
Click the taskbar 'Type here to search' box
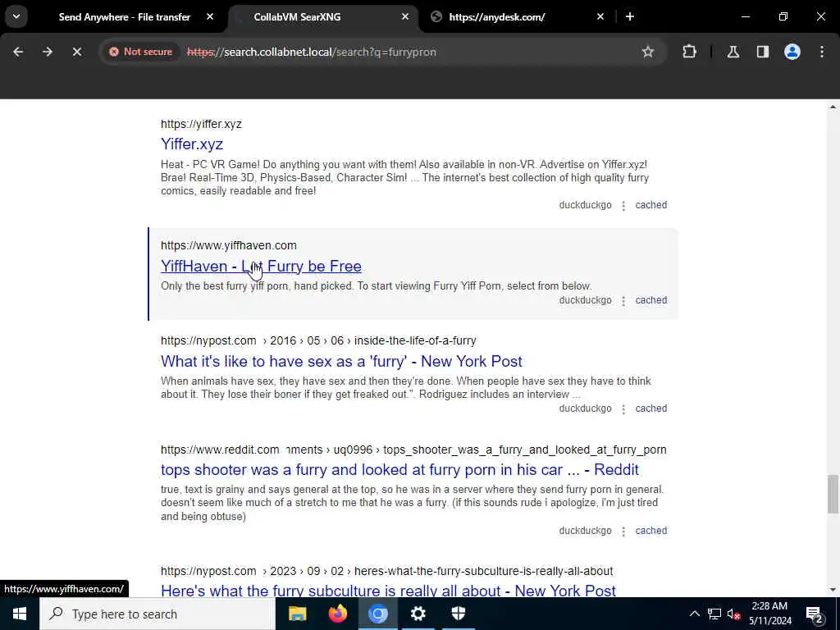[157, 614]
